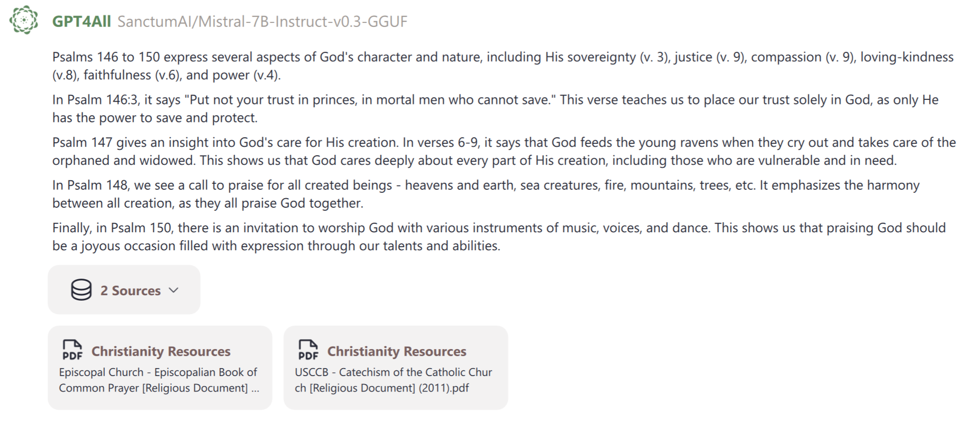Click the paragraph starting Psalms 146 to 150
The height and width of the screenshot is (426, 980).
(x=503, y=66)
